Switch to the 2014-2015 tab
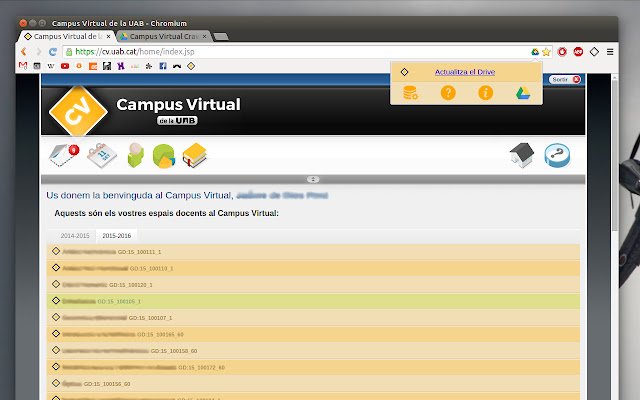Image resolution: width=640 pixels, height=400 pixels. 75,236
